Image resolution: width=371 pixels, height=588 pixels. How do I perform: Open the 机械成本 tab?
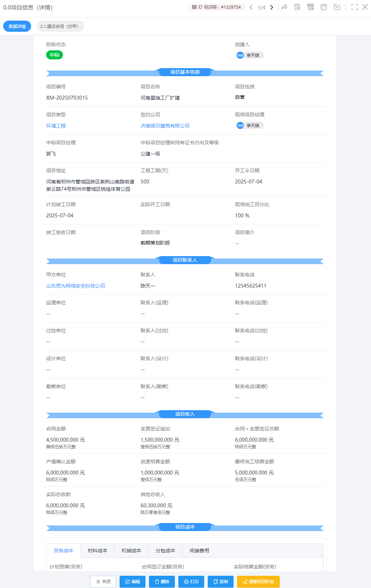[x=131, y=551]
